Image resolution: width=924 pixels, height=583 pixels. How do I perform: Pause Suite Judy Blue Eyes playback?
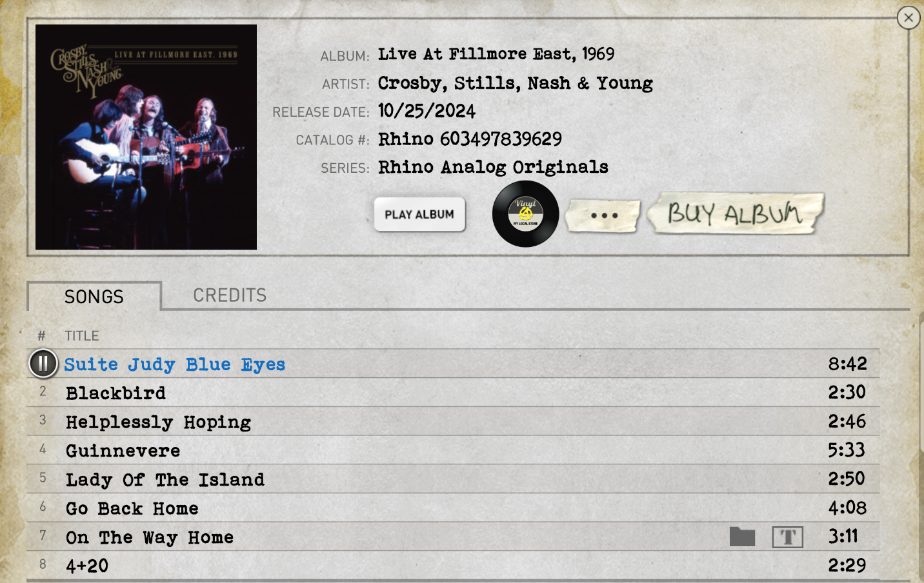pos(43,364)
